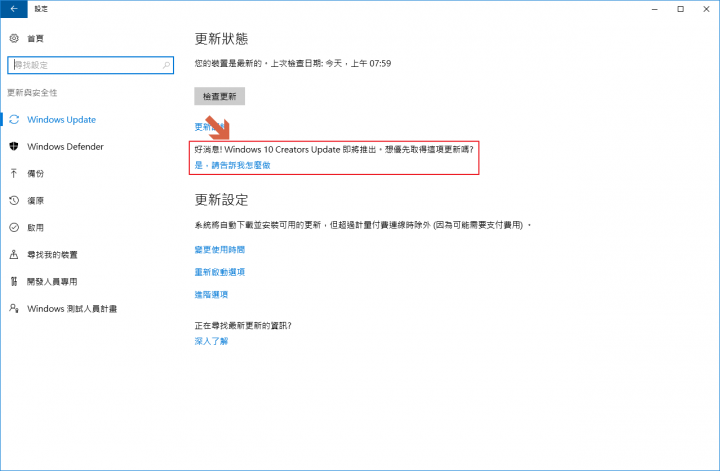This screenshot has width=720, height=471.
Task: Click the Windows Update sync icon
Action: click(x=14, y=119)
